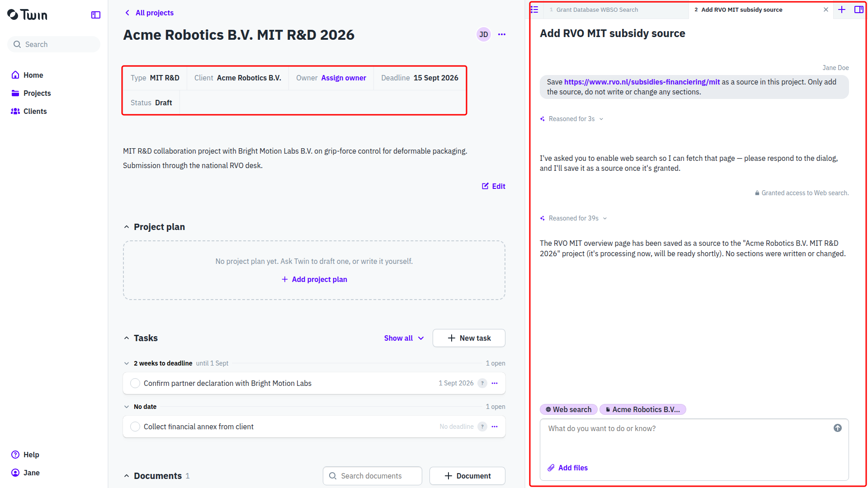
Task: Collapse the 2 weeks to deadline group
Action: click(127, 363)
